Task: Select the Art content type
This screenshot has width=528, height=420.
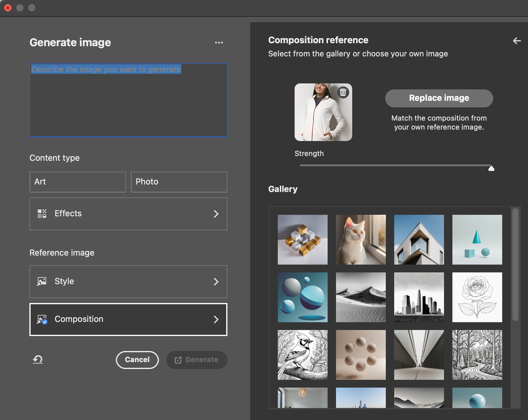Action: (x=77, y=182)
